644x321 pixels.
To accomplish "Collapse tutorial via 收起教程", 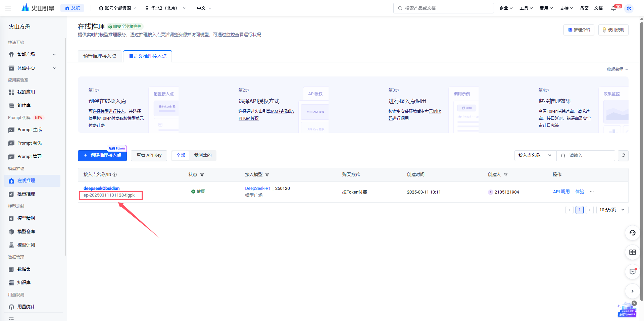I will [617, 69].
